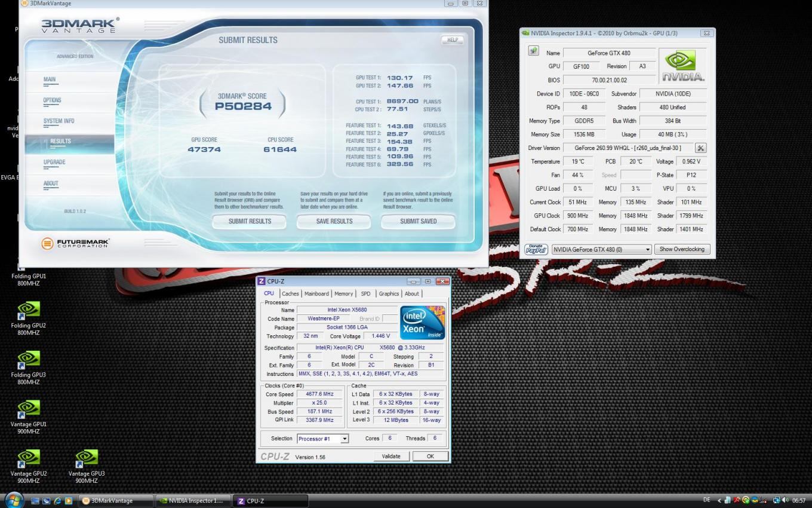This screenshot has height=508, width=812.
Task: Click the 06:57 taskbar clock
Action: click(799, 501)
